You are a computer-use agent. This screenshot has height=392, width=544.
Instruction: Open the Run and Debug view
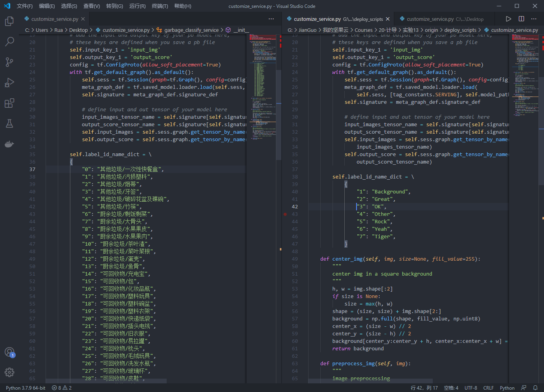click(9, 83)
